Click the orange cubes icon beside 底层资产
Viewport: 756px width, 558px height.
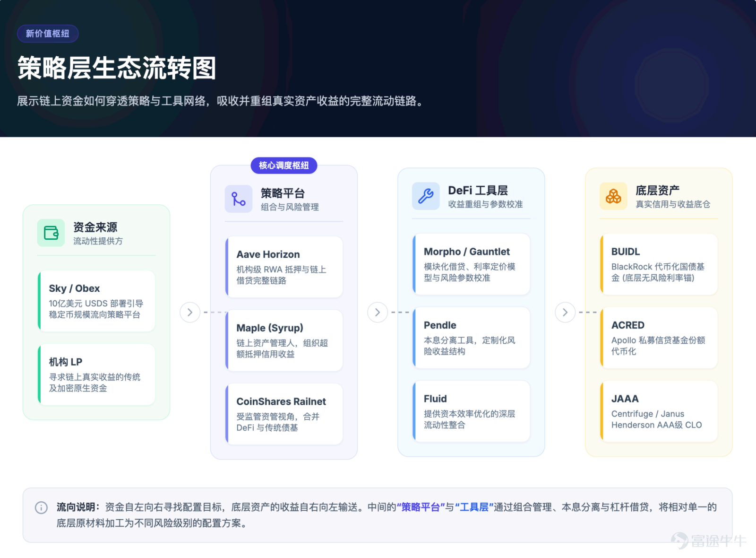point(613,196)
